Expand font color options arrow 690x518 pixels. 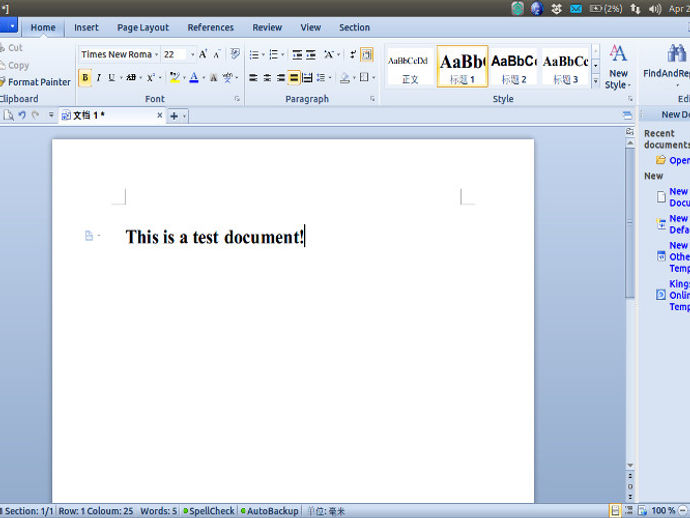tap(203, 78)
